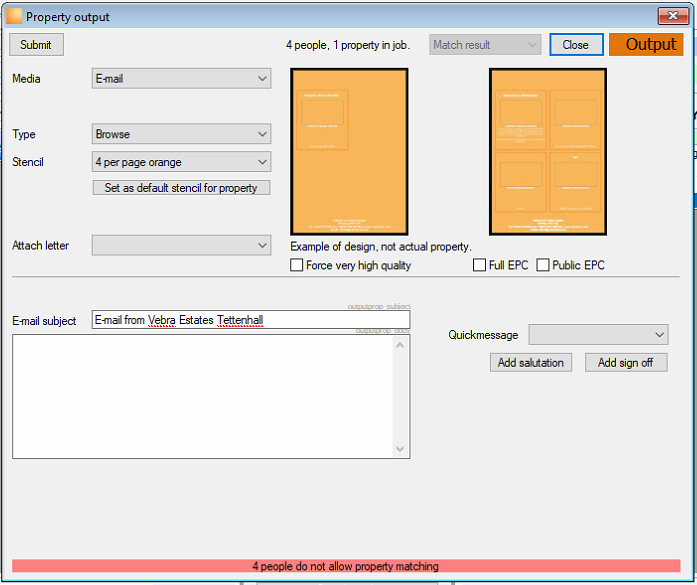The width and height of the screenshot is (697, 585).
Task: Click the body text scrollbar down arrow
Action: 400,449
